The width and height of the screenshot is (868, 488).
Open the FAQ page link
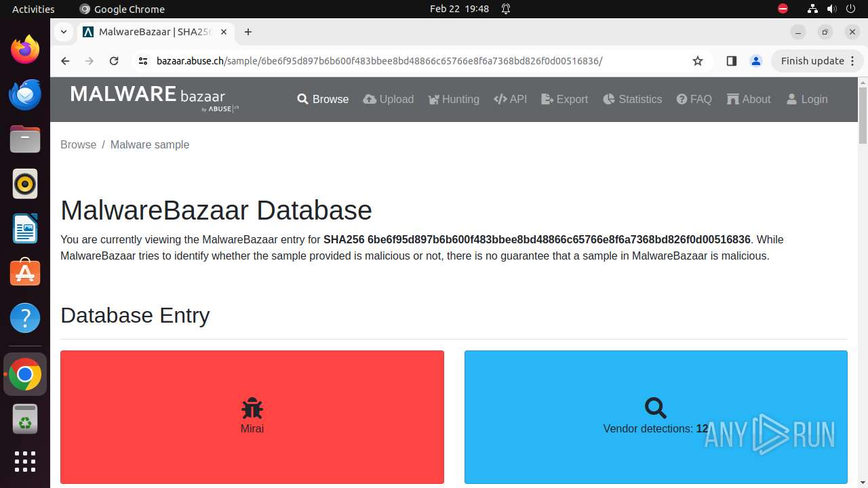[694, 99]
